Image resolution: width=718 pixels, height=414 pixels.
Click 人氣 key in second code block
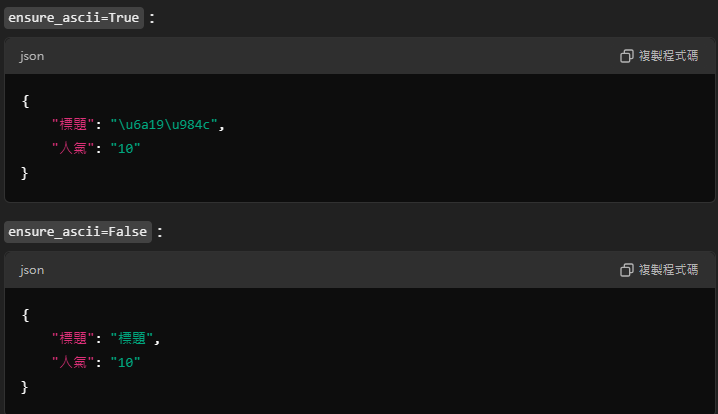click(x=73, y=362)
